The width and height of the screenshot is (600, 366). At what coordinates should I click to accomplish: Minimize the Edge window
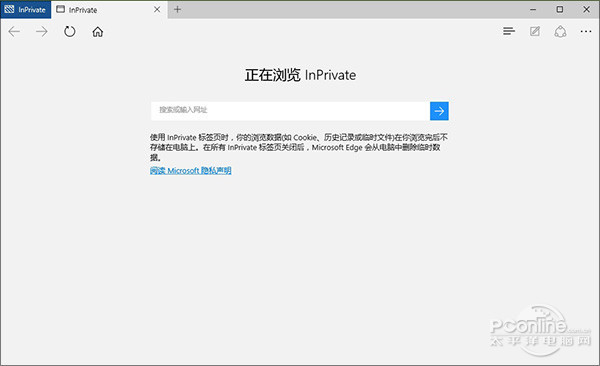(533, 10)
